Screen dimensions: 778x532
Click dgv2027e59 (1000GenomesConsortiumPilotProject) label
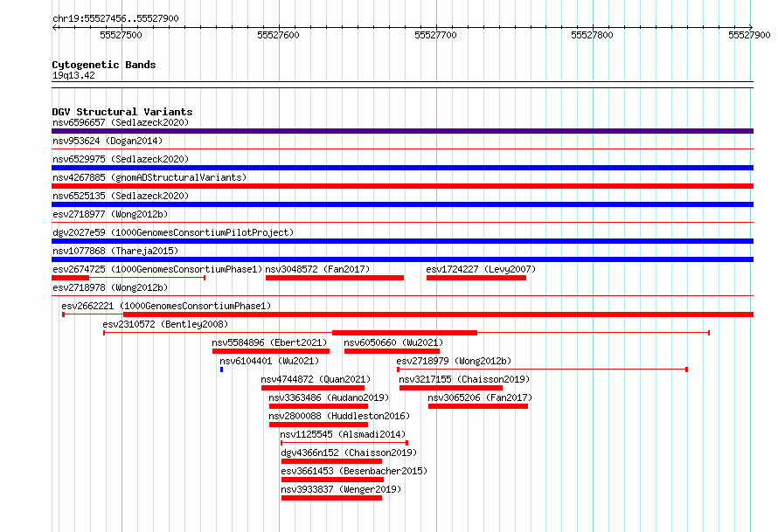[173, 232]
